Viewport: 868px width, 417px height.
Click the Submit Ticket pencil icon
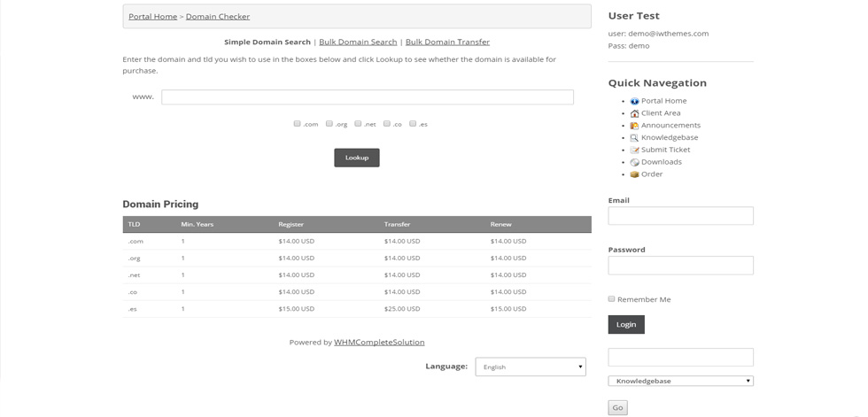tap(634, 150)
